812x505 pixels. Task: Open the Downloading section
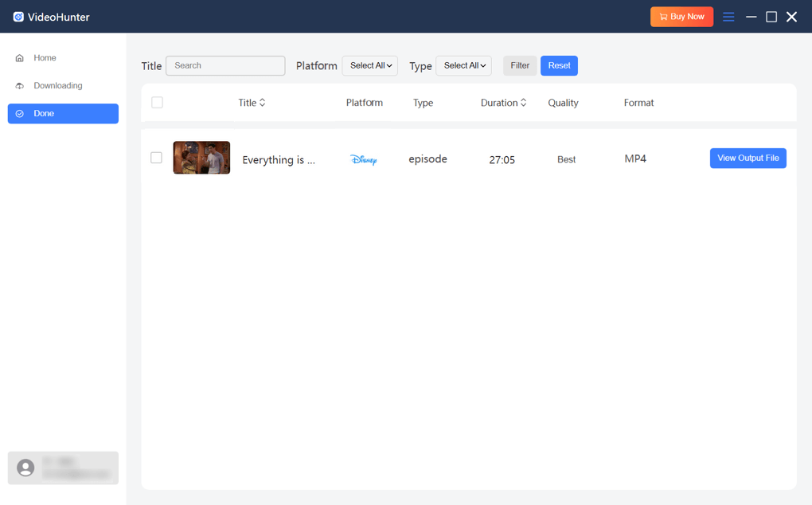[x=63, y=86]
